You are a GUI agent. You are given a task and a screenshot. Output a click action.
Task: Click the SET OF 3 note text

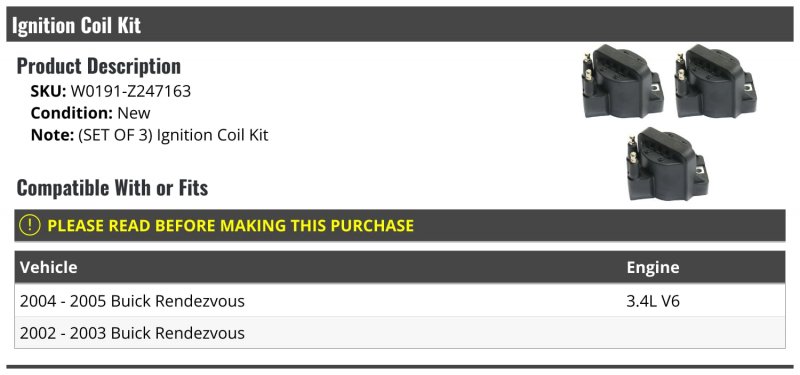pyautogui.click(x=173, y=135)
